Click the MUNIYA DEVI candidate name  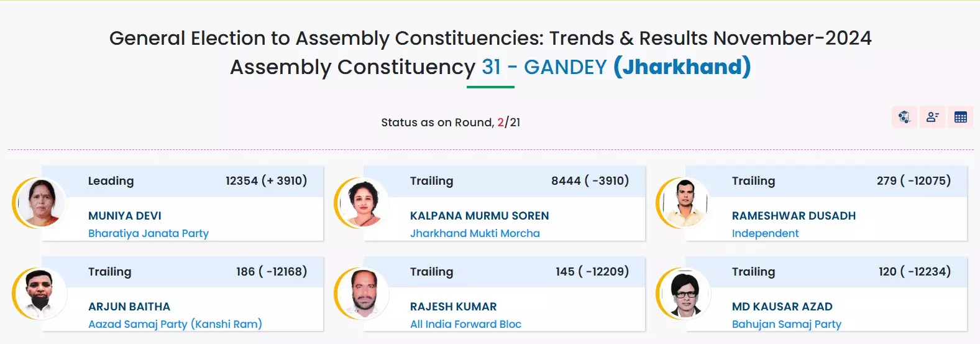125,216
